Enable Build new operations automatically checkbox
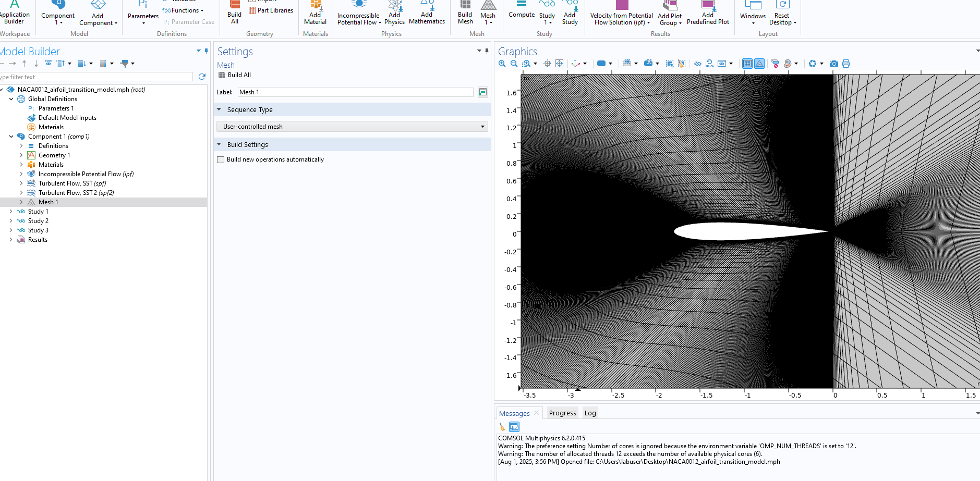The image size is (980, 481). coord(221,159)
